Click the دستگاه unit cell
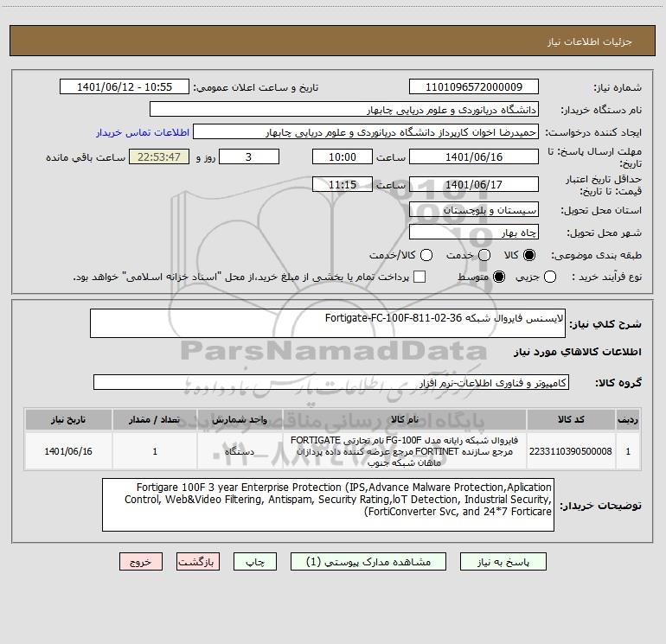The image size is (666, 644). 240,451
